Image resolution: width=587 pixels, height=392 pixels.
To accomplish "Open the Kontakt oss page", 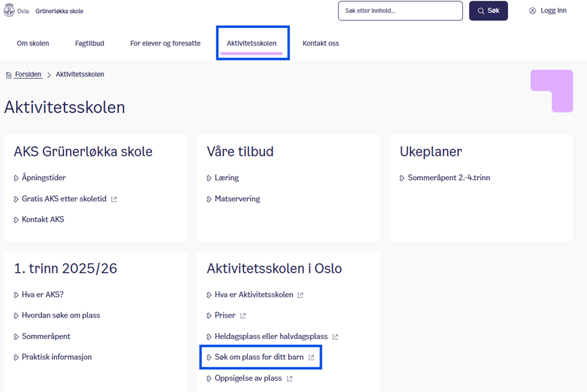I will click(321, 43).
